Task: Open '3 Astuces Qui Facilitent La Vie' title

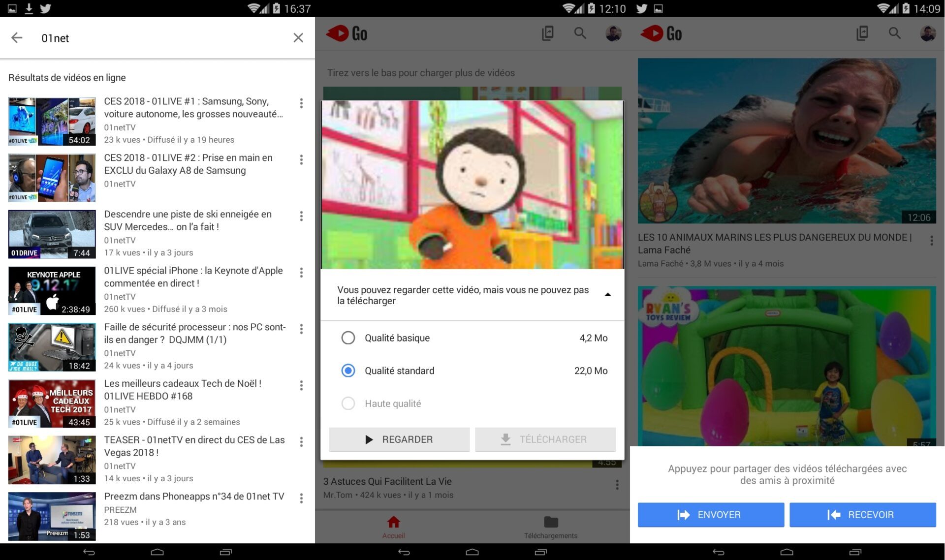Action: (x=387, y=481)
